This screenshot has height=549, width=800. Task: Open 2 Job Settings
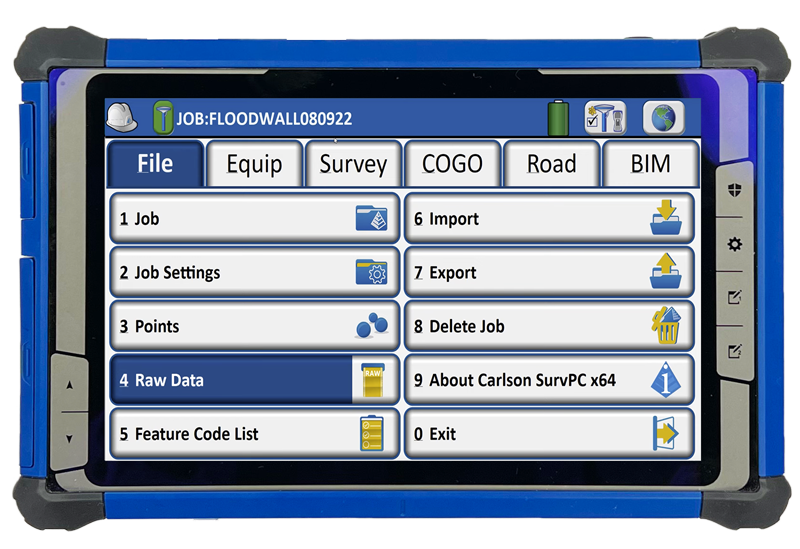point(254,273)
